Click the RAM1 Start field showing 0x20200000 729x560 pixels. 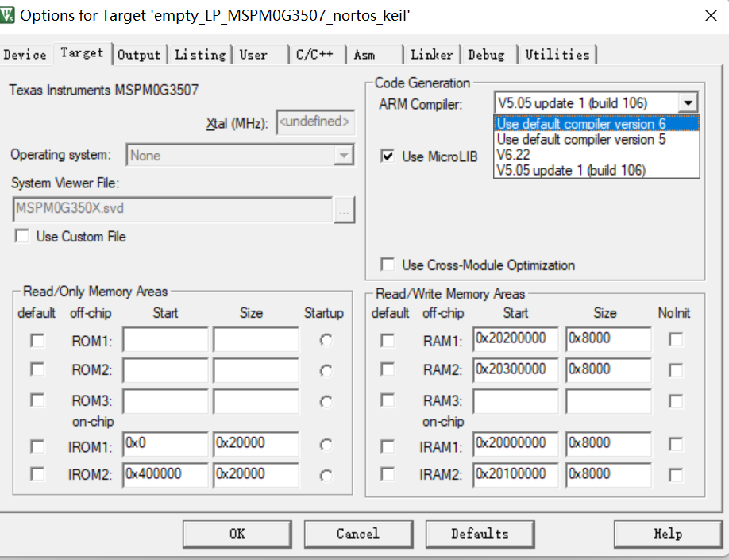pyautogui.click(x=515, y=339)
